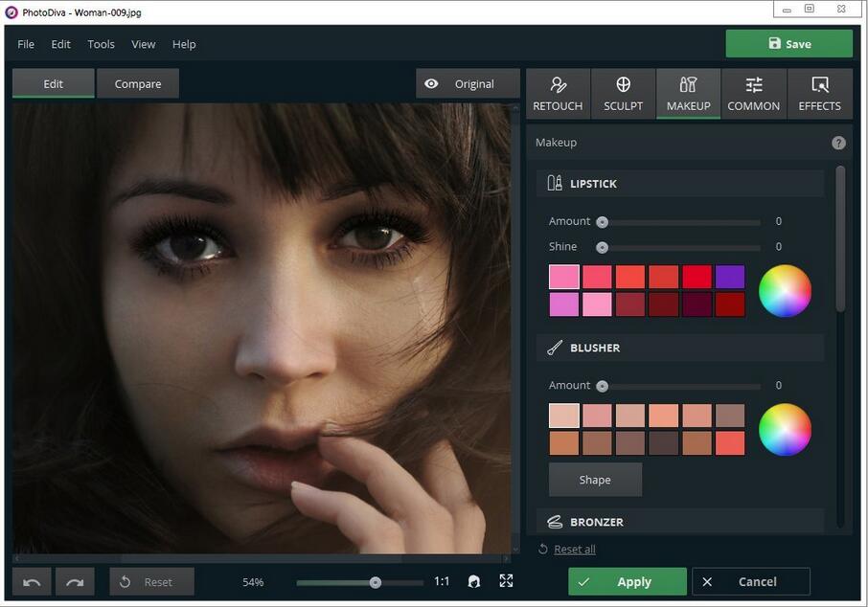Collapse the Blusher section header
The image size is (868, 607).
680,348
